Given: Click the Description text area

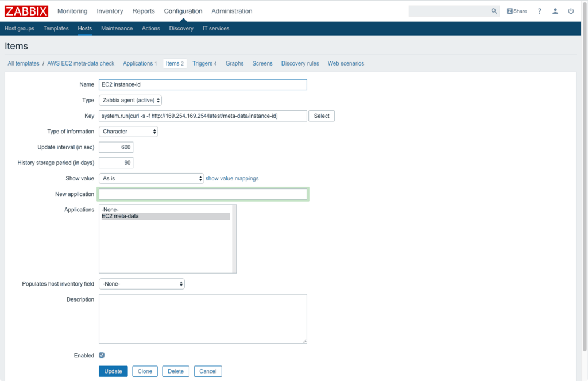Looking at the screenshot, I should click(203, 319).
